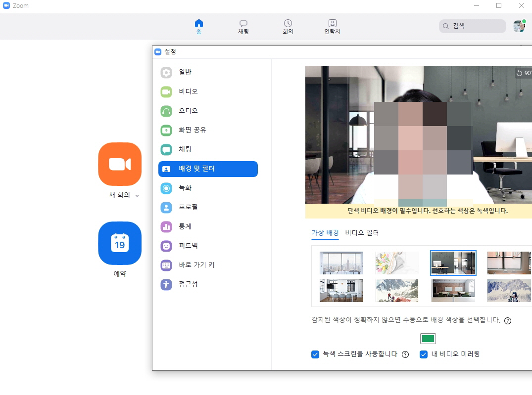Open 채팅 settings bubble icon in sidebar

166,149
